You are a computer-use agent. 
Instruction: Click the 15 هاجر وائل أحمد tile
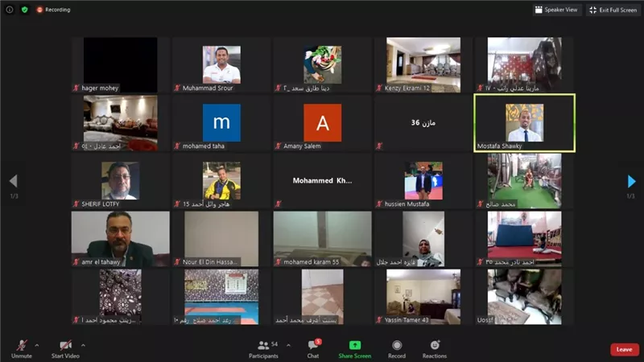pyautogui.click(x=221, y=180)
